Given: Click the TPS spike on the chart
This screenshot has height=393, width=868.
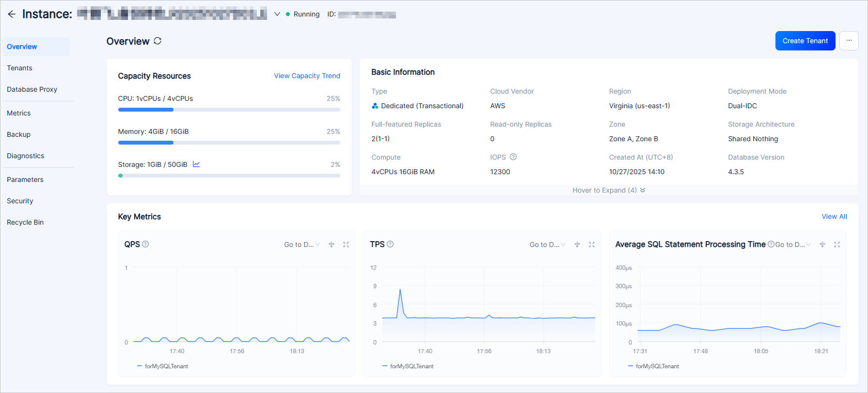Looking at the screenshot, I should click(400, 290).
